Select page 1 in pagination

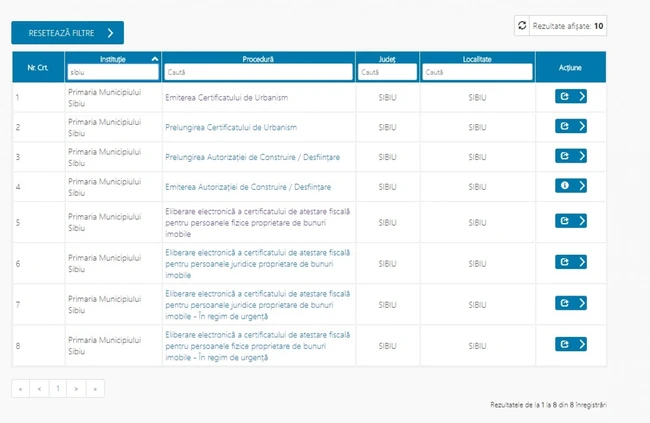(x=58, y=388)
